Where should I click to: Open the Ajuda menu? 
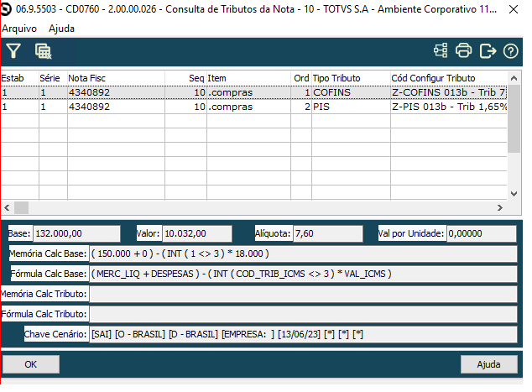pyautogui.click(x=61, y=29)
